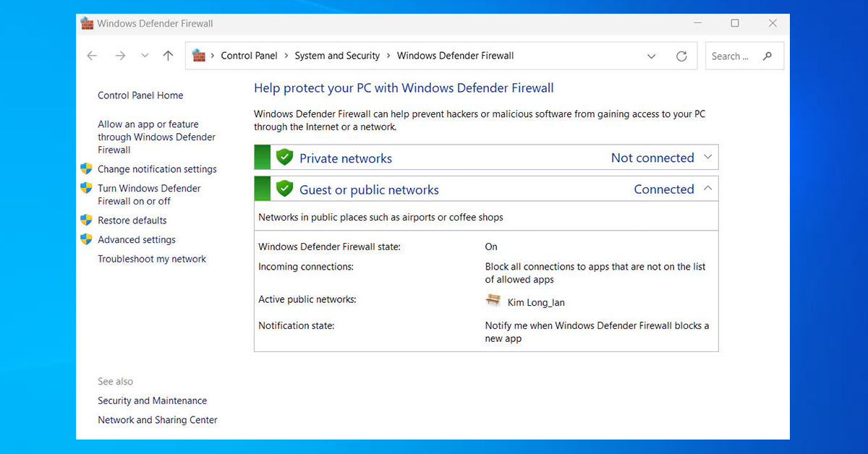
Task: Select Control Panel from the breadcrumb path
Action: click(249, 56)
